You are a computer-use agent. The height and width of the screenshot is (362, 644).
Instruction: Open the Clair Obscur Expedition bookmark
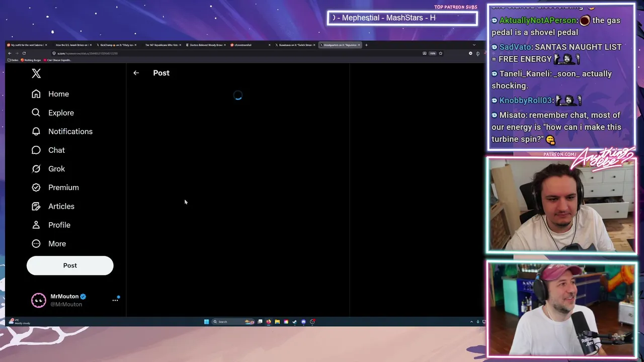[57, 60]
